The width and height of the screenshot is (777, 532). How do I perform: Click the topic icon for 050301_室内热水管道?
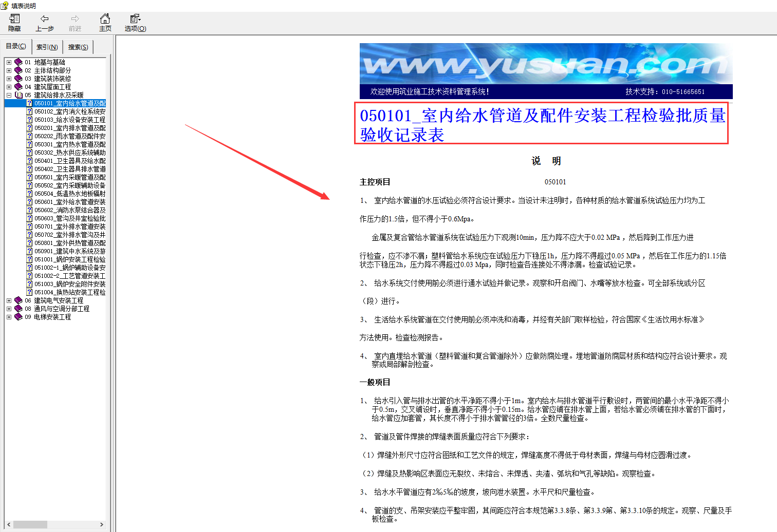29,144
